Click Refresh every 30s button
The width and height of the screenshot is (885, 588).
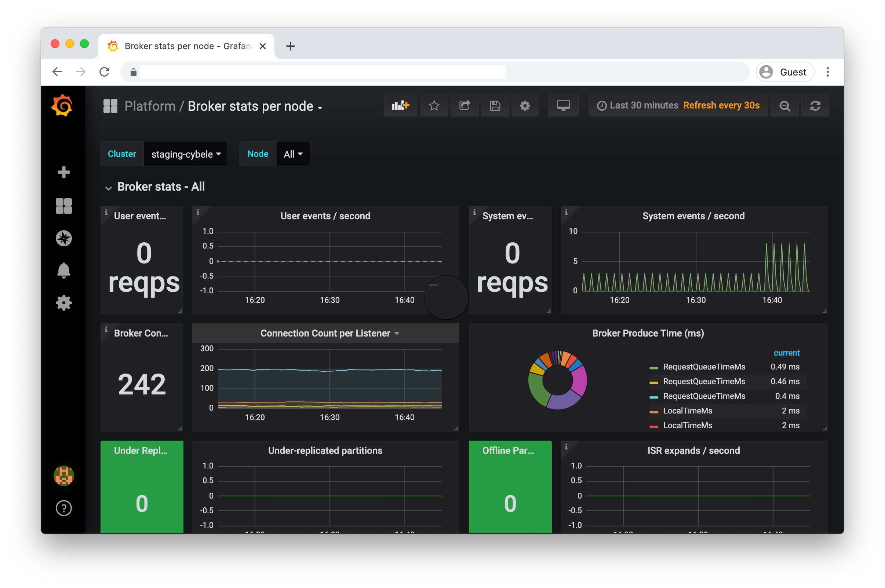721,105
